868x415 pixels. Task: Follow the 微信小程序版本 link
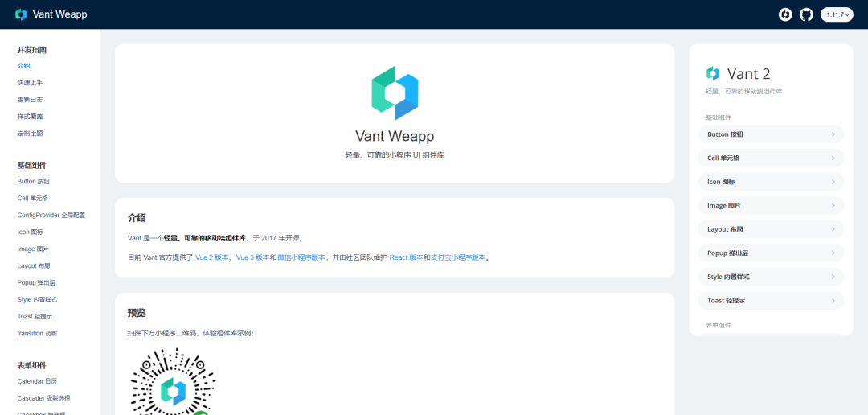(301, 257)
